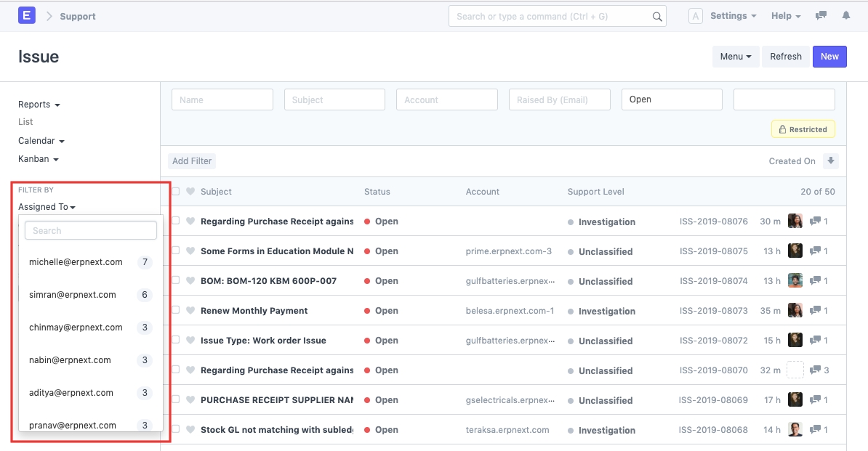Like the 'Renew Monthly Payment' issue heart
Screen dimensions: 868x451
tap(190, 311)
